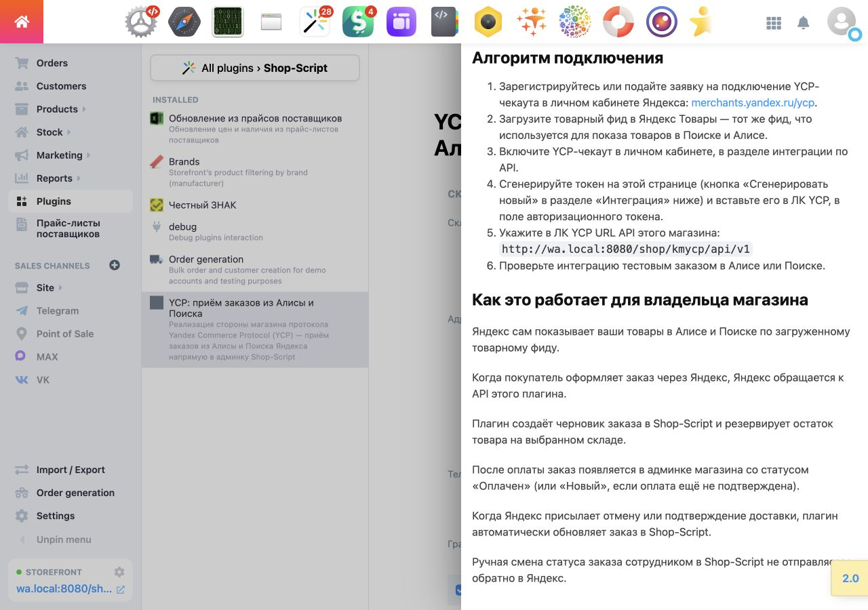Select the Честный ЗНАК plugin
The image size is (868, 610).
pos(255,205)
